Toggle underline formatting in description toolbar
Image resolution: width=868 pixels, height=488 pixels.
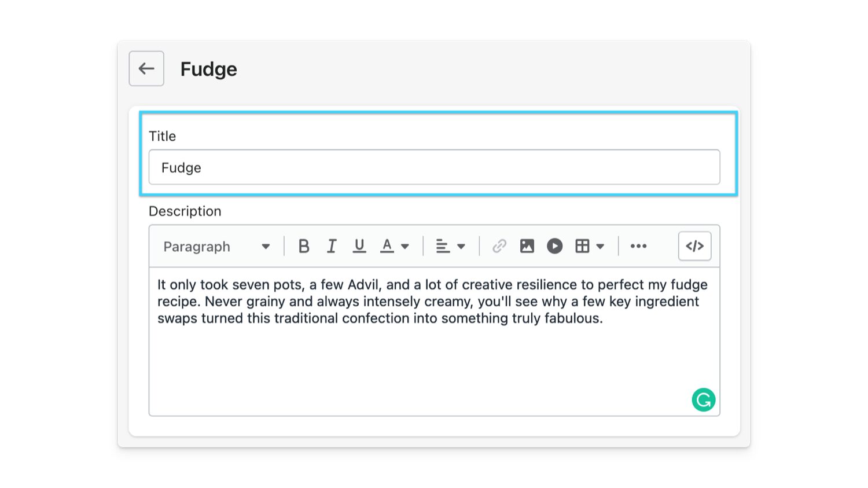pyautogui.click(x=359, y=246)
